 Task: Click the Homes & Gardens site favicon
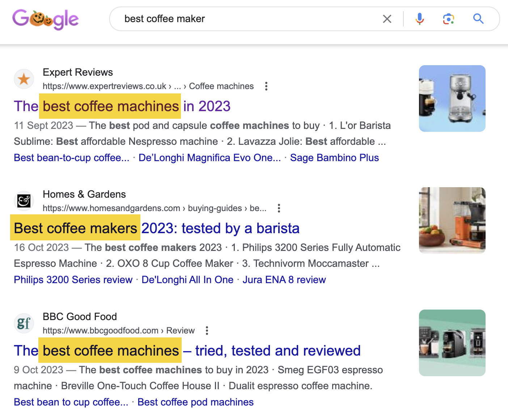24,201
